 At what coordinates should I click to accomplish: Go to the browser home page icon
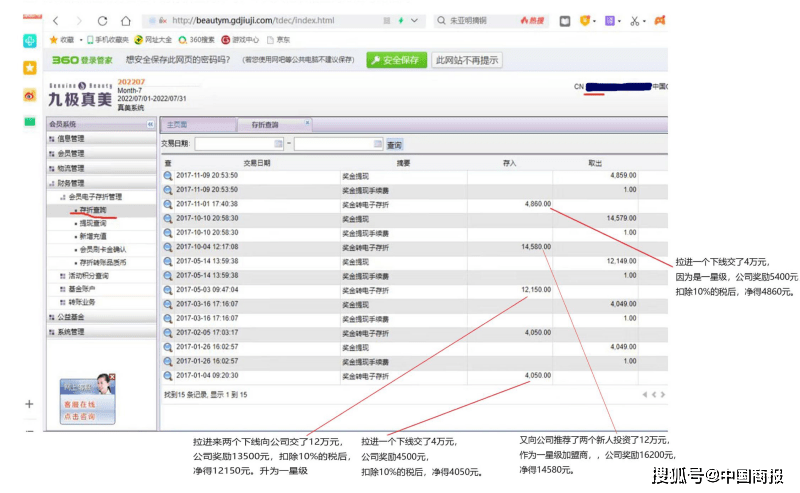coord(126,20)
